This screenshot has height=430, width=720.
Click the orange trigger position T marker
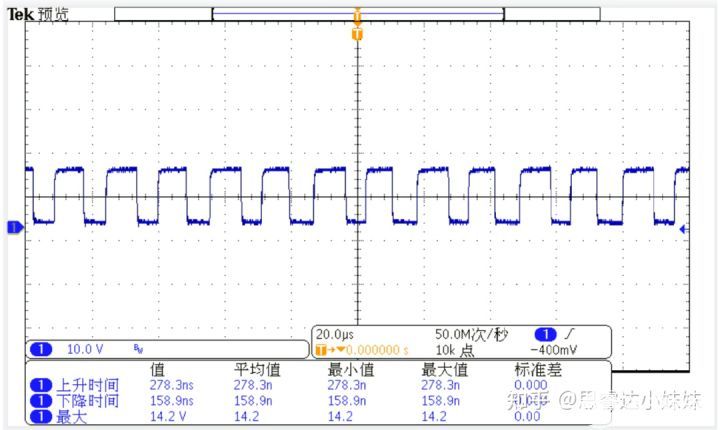point(357,34)
